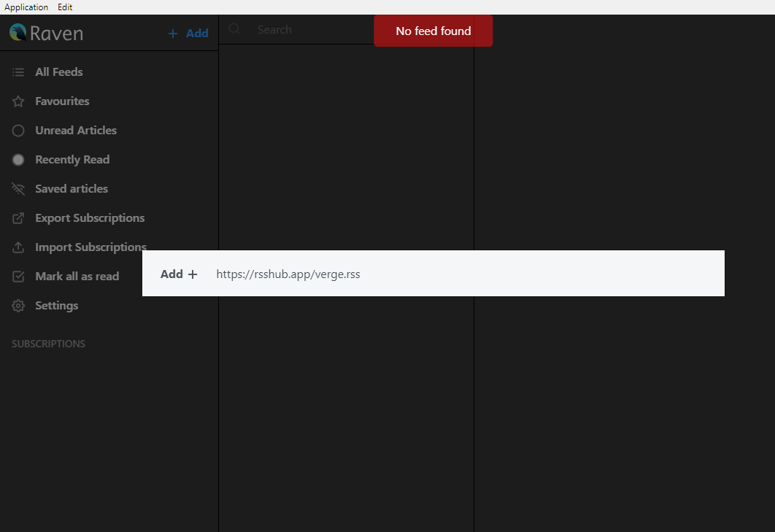This screenshot has width=775, height=532.
Task: Open All Feeds via the list icon
Action: click(18, 72)
